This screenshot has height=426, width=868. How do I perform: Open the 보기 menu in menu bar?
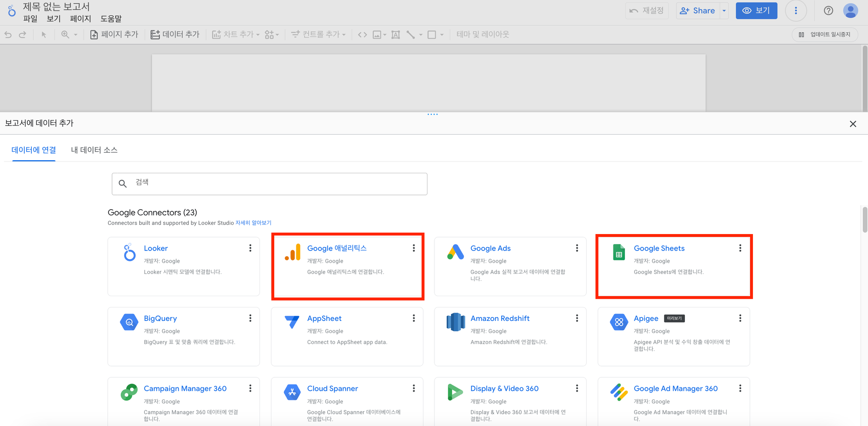coord(54,19)
